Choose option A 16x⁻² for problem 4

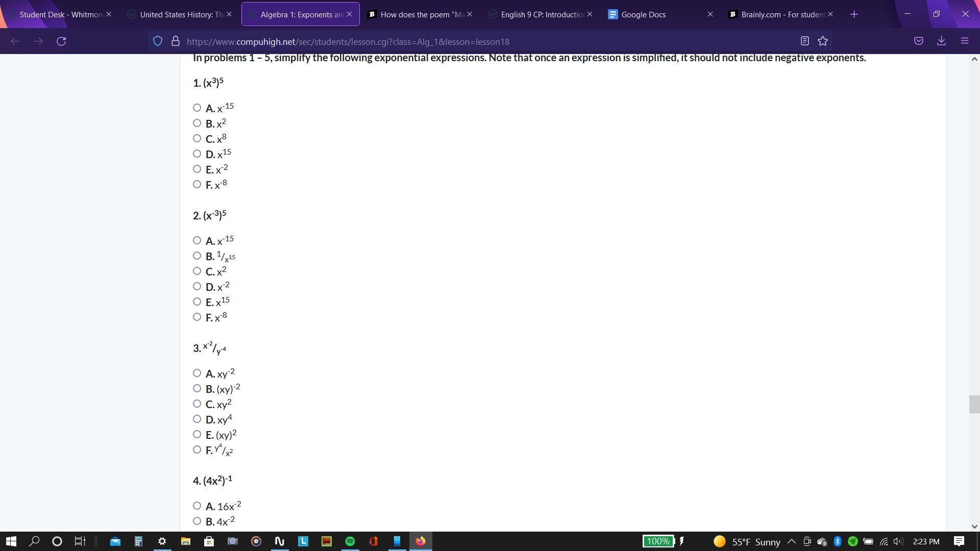(197, 506)
